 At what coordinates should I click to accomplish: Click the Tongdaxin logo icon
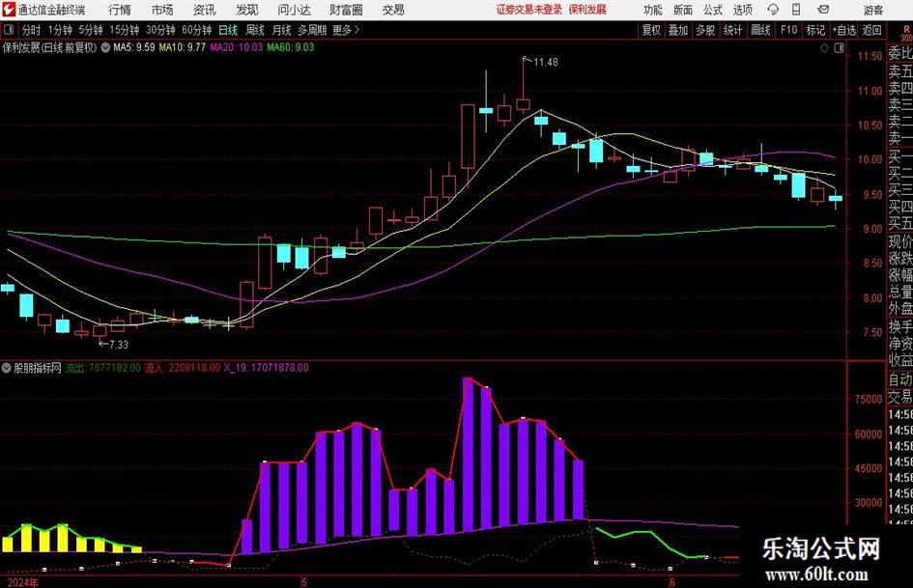9,10
